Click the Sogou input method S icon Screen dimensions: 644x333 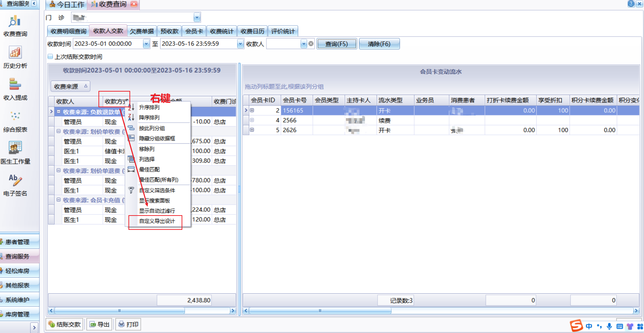(x=576, y=326)
